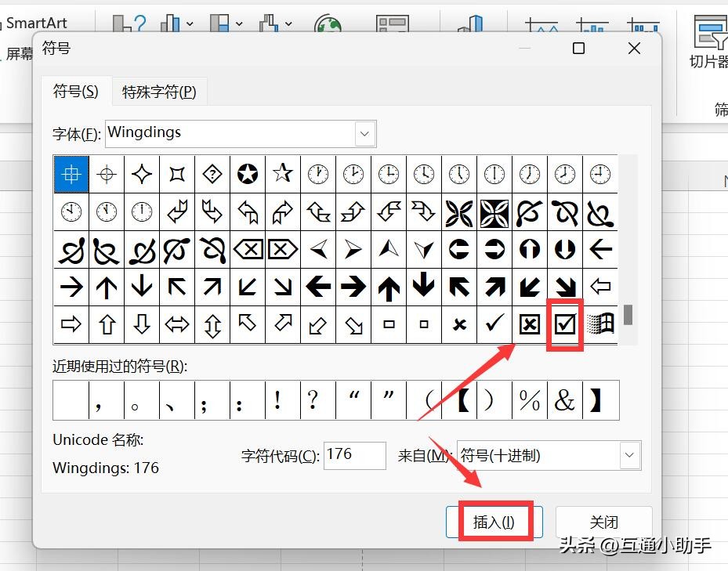Select the outlined left-right double arrow

[x=177, y=324]
